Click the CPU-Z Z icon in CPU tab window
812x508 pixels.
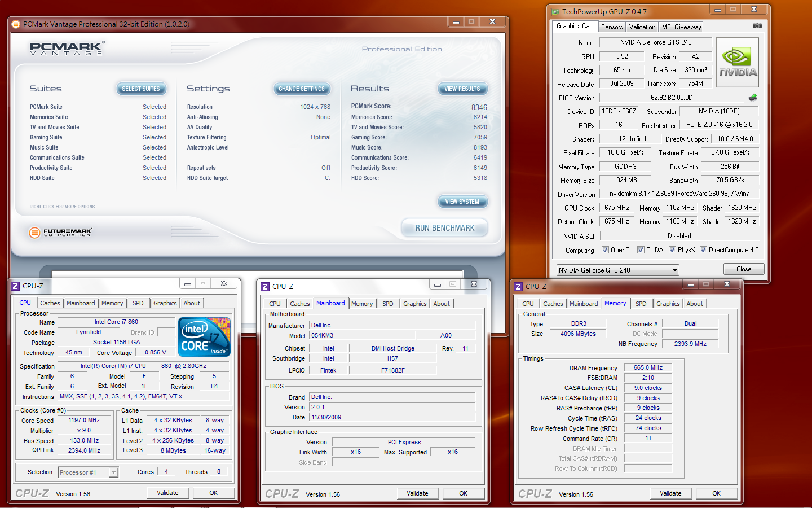click(16, 286)
